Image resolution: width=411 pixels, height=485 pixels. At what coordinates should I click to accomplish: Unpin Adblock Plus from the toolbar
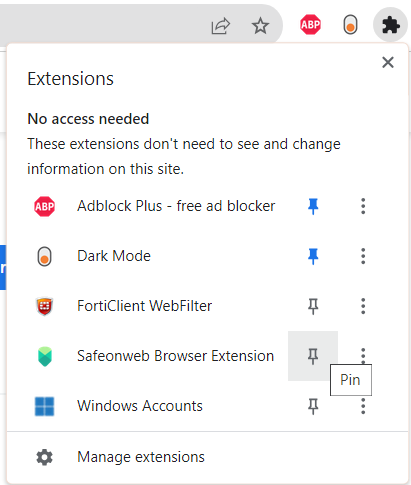313,206
